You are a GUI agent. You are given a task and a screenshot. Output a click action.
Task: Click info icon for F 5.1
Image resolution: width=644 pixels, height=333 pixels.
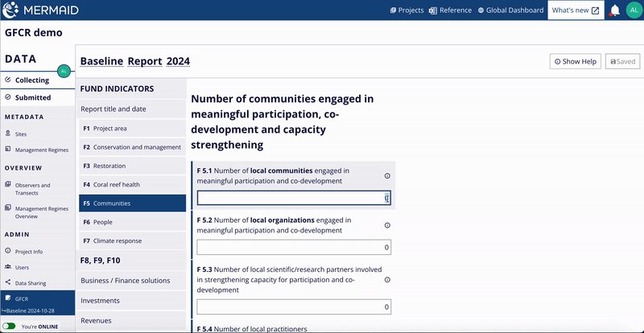pyautogui.click(x=387, y=175)
